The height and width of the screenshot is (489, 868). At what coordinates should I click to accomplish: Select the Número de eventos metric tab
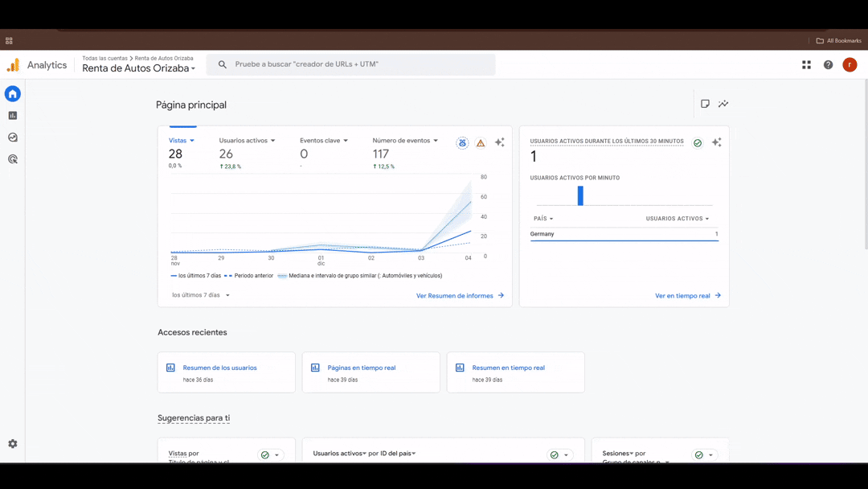[x=405, y=141]
